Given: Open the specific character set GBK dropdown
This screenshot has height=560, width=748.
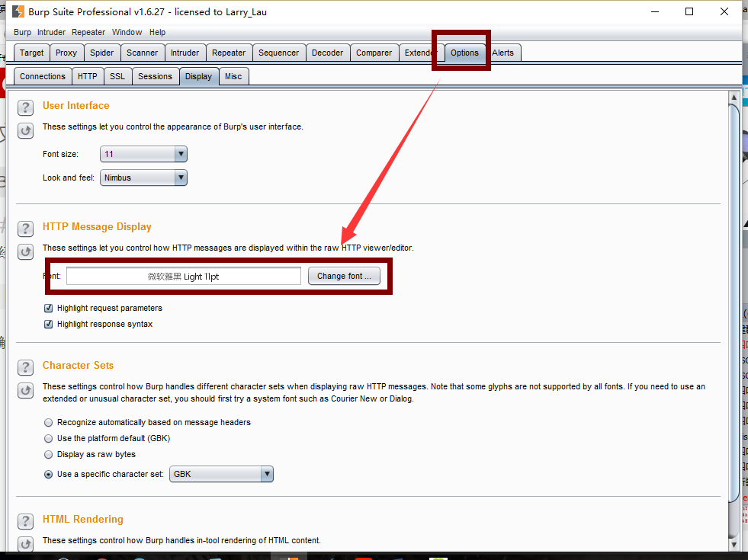Looking at the screenshot, I should pyautogui.click(x=221, y=474).
